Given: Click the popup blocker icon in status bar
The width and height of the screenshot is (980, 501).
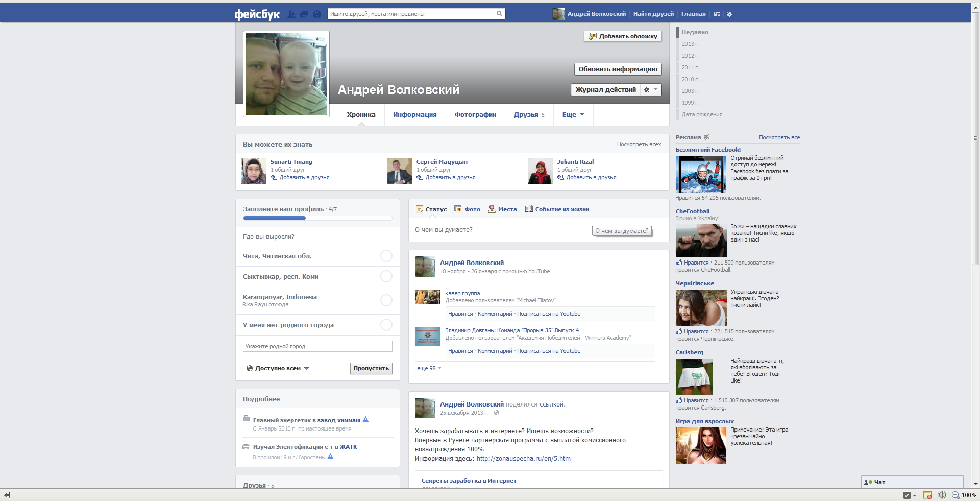Looking at the screenshot, I should tap(927, 495).
